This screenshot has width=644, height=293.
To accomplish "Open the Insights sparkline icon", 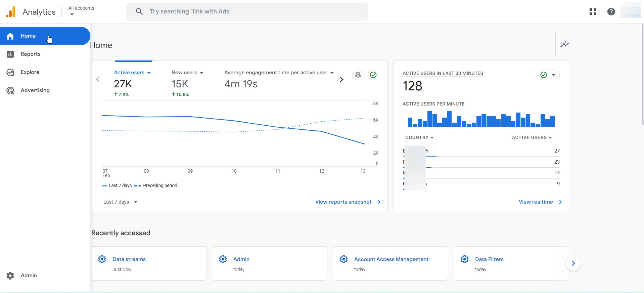I will tap(564, 44).
